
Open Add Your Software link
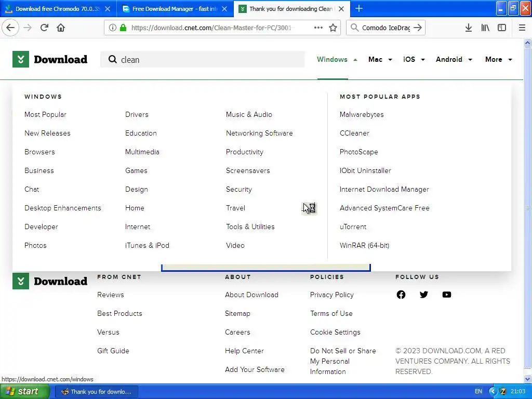255,369
